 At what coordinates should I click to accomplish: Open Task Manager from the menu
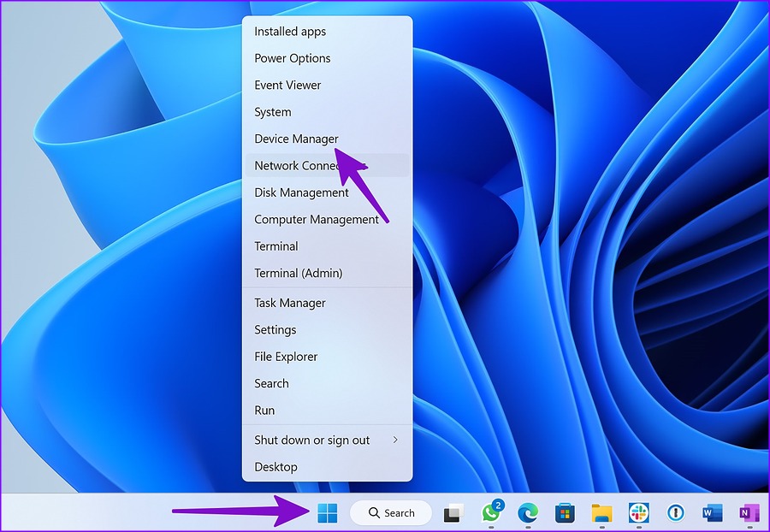click(x=327, y=303)
